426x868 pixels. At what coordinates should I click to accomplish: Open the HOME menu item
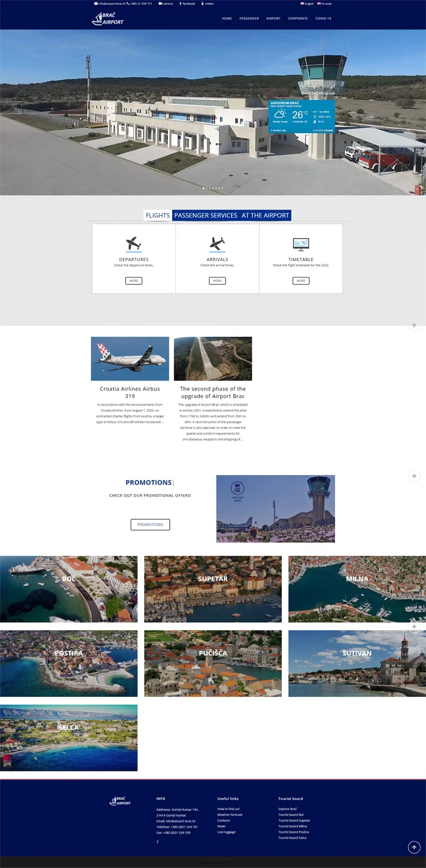(227, 19)
